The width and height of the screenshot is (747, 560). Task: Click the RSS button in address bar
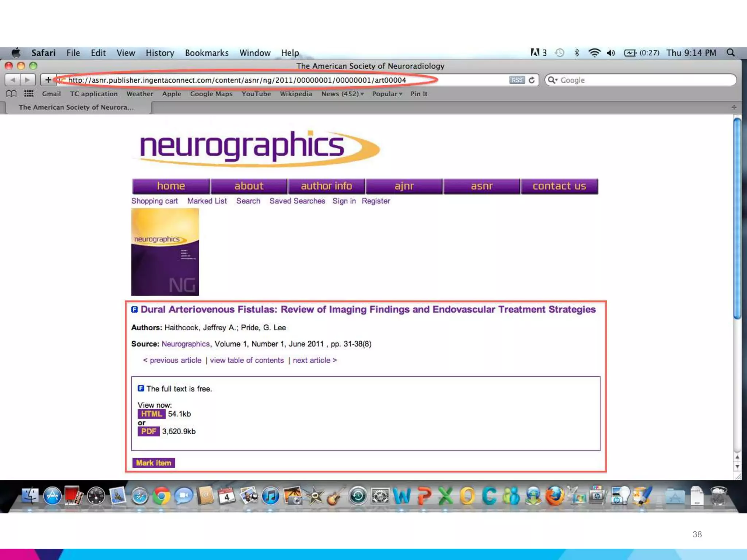(x=516, y=80)
